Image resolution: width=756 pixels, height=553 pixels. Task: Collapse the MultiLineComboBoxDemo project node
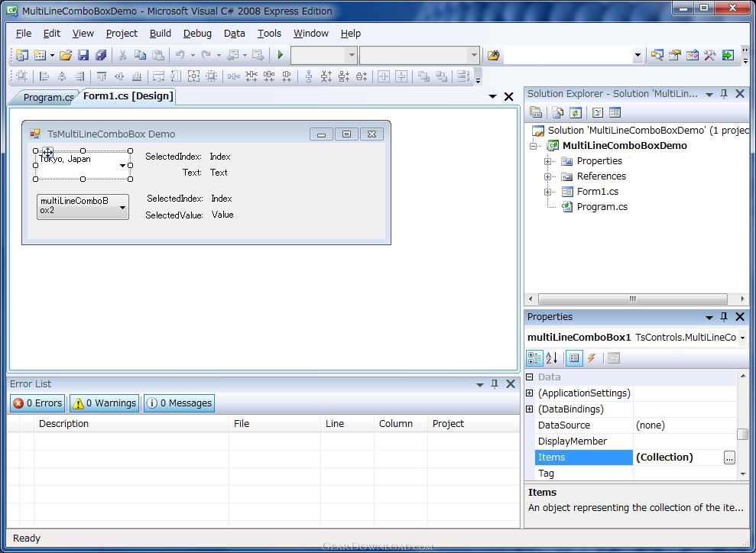(x=534, y=146)
